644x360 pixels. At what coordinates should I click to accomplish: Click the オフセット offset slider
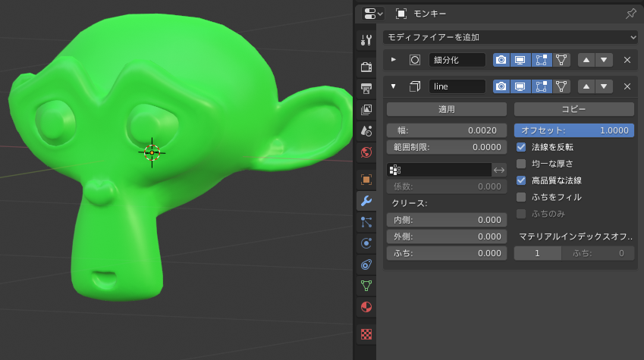click(x=573, y=130)
